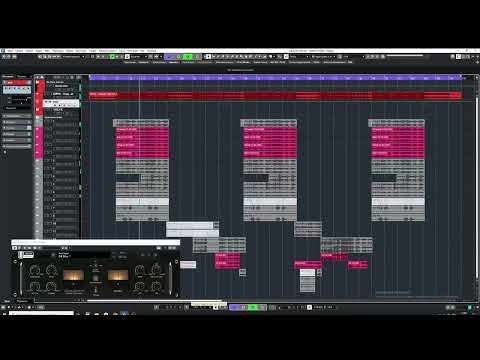Screen dimensions: 480x360
Task: Toggle the white-highlighted Snap button in toolbar
Action: pyautogui.click(x=286, y=57)
